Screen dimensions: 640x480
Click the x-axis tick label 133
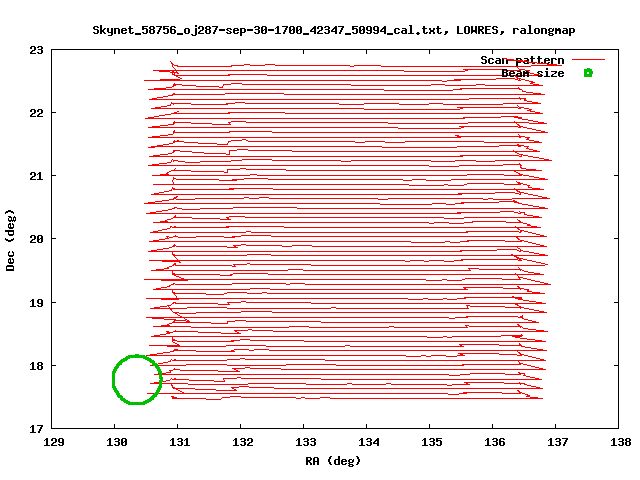pos(305,442)
